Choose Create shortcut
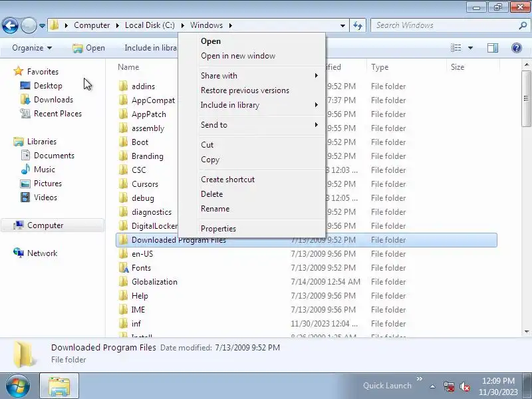The width and height of the screenshot is (532, 399). tap(252, 180)
